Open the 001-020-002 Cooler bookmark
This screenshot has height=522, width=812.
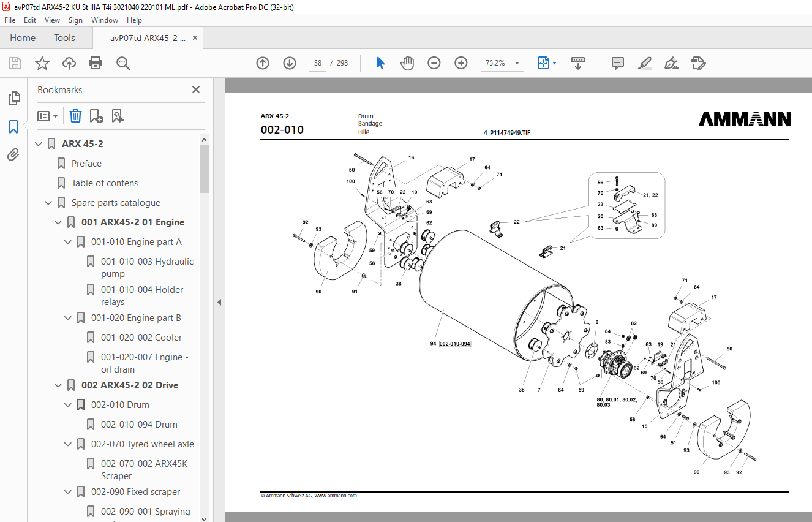(x=141, y=338)
